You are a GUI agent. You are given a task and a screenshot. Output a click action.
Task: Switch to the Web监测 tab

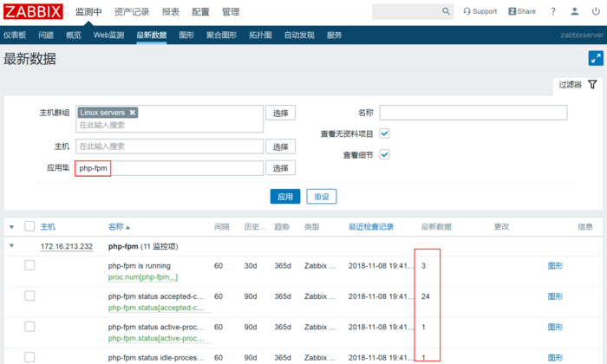pos(108,36)
